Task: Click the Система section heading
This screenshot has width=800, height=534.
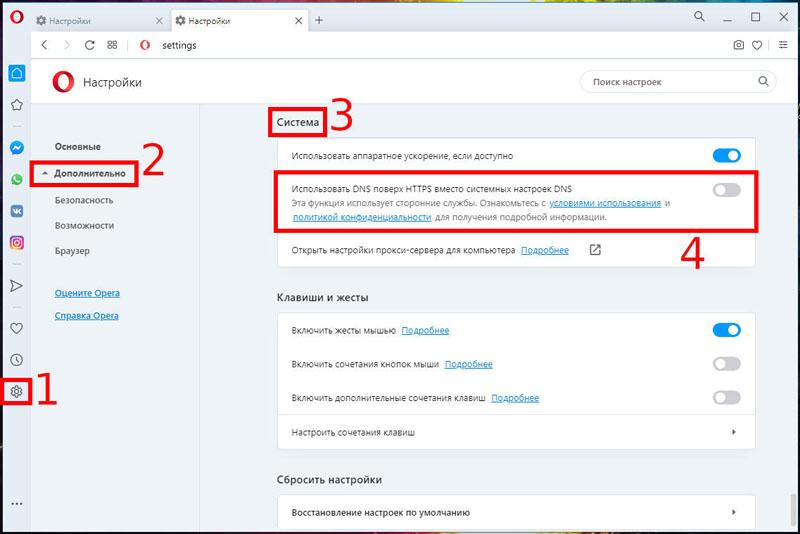Action: (297, 122)
